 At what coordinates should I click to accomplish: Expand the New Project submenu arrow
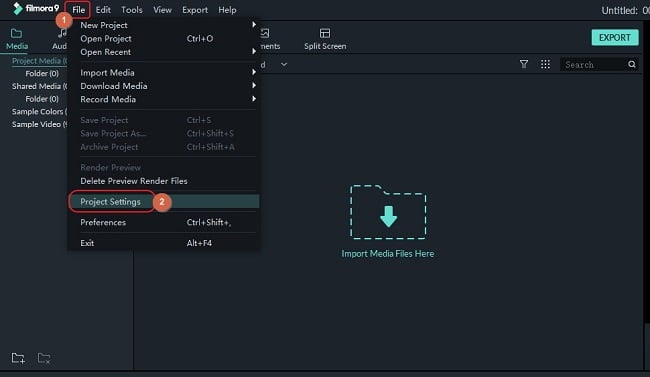[x=254, y=24]
